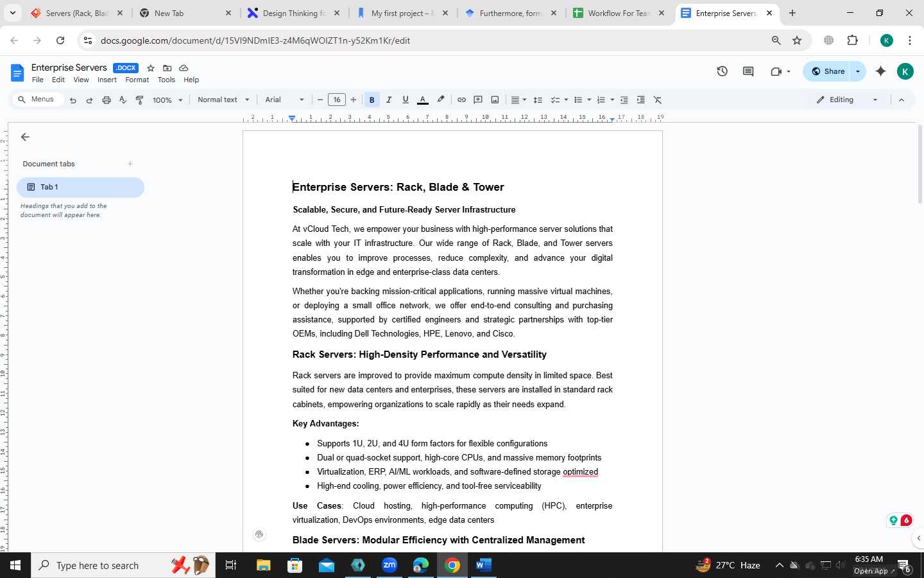Click the Share button
The image size is (924, 578).
point(827,71)
